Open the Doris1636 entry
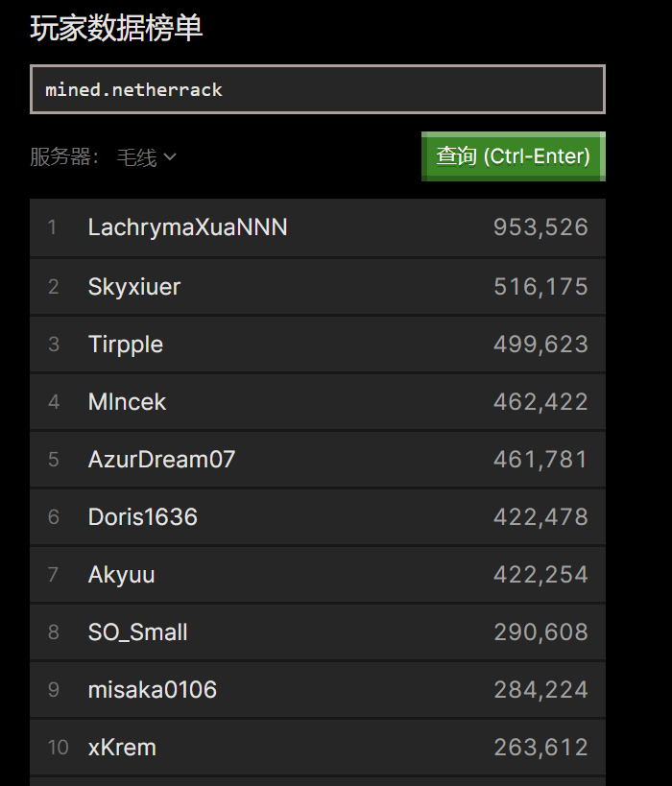672x786 pixels. point(318,517)
